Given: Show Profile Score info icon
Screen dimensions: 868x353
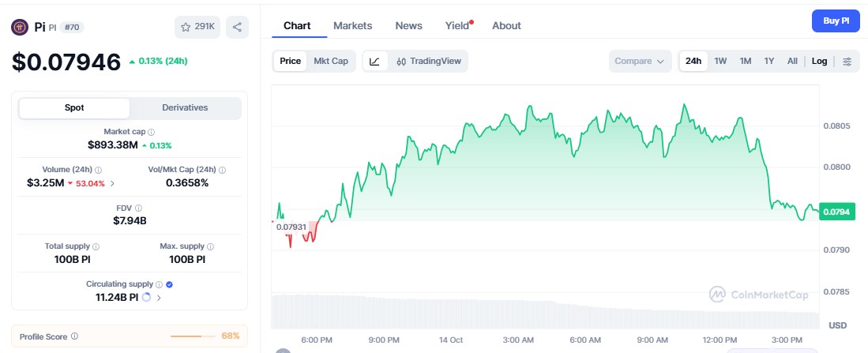Looking at the screenshot, I should coord(75,336).
